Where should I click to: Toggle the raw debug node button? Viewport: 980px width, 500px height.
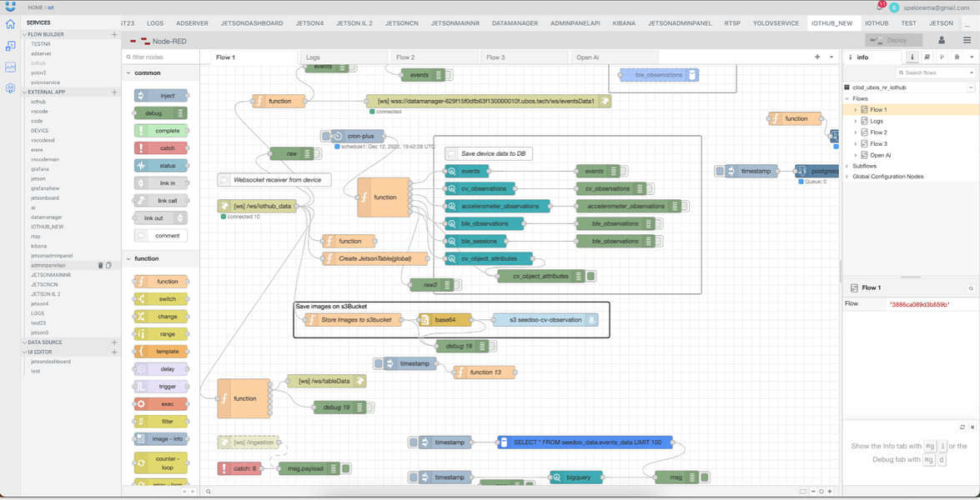tap(317, 153)
